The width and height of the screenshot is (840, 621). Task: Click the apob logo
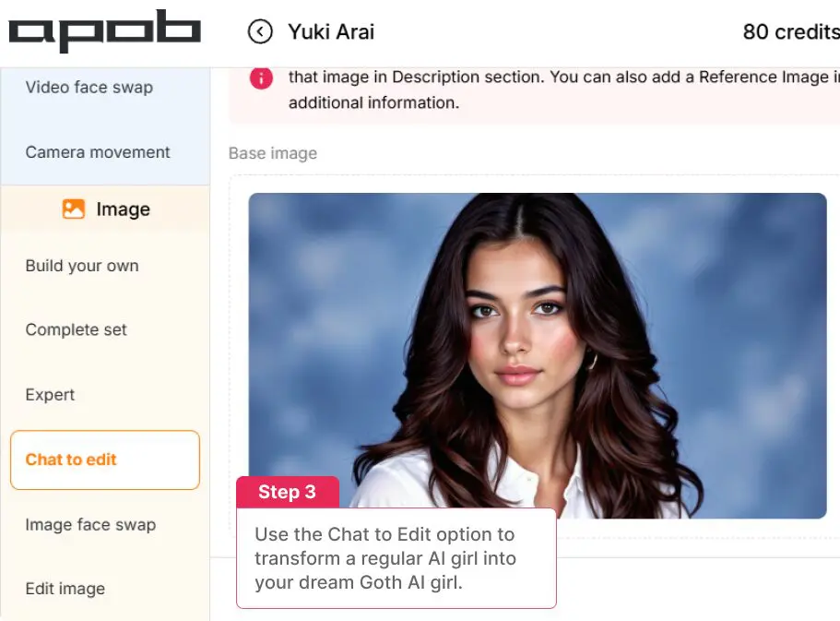pos(105,30)
